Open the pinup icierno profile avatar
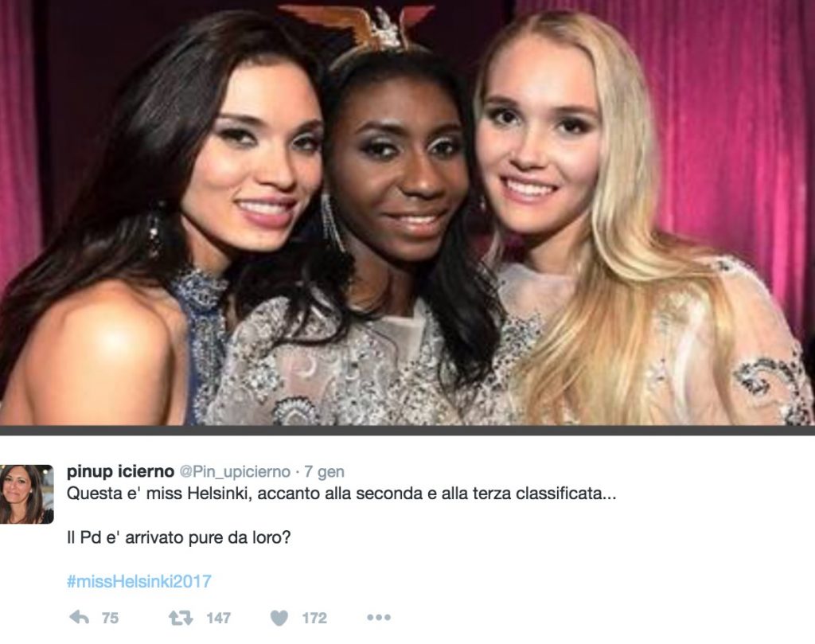 point(26,494)
